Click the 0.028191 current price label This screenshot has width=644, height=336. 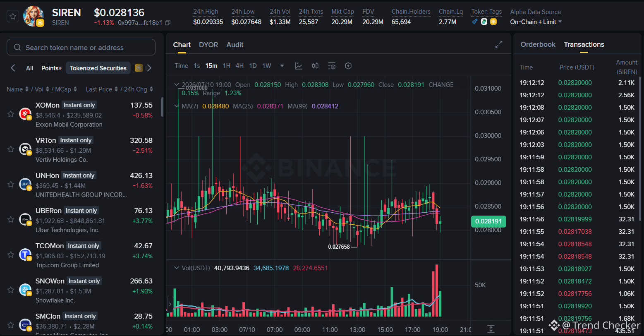(488, 221)
